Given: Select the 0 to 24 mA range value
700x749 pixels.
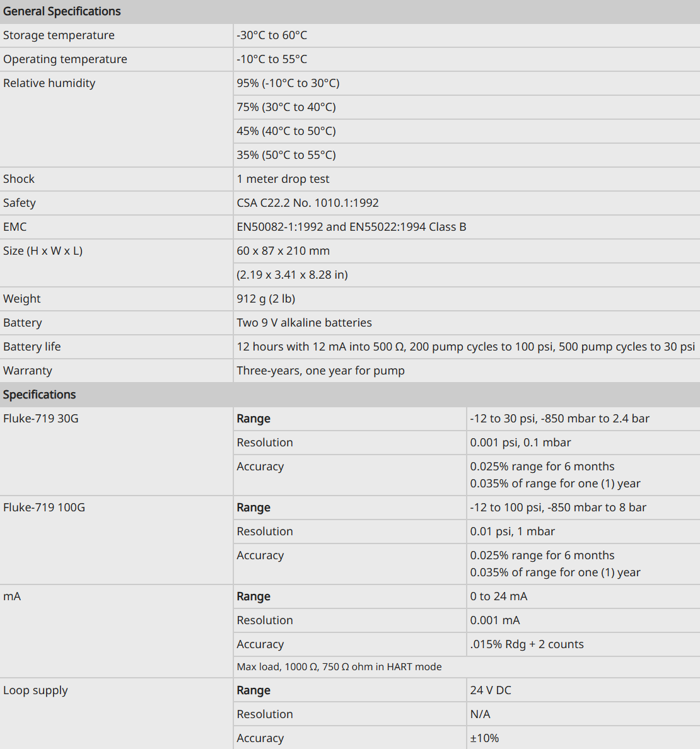Looking at the screenshot, I should [499, 596].
